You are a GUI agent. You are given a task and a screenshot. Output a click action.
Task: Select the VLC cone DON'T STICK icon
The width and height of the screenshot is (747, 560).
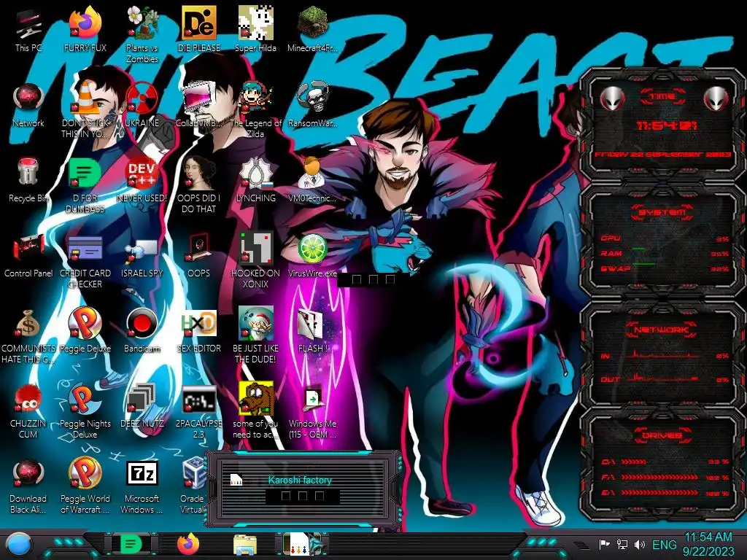coord(85,109)
